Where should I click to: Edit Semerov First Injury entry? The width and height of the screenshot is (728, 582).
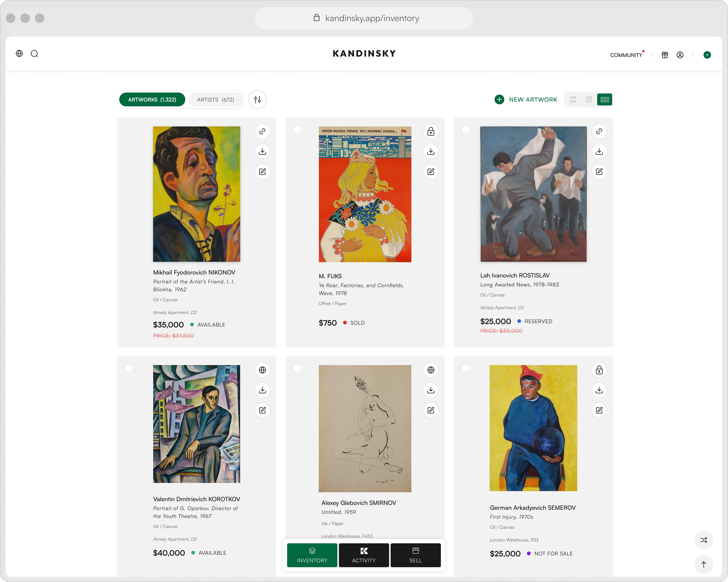599,410
